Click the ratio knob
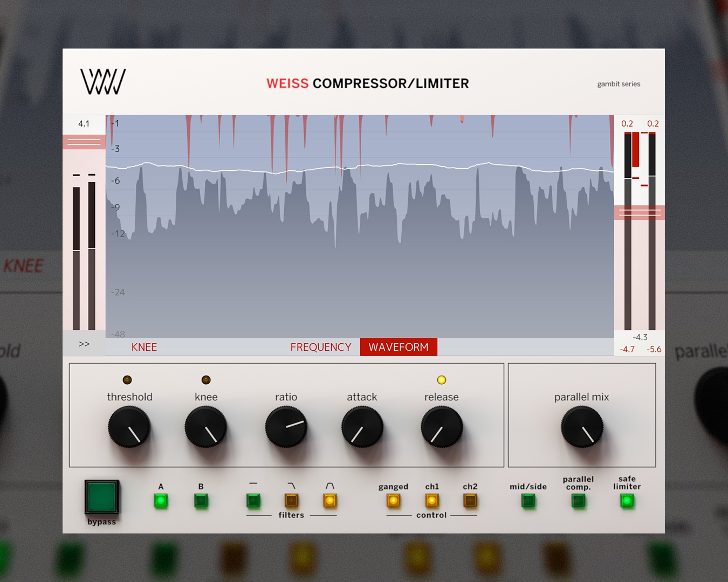Screen dimensions: 728x582 tap(286, 427)
